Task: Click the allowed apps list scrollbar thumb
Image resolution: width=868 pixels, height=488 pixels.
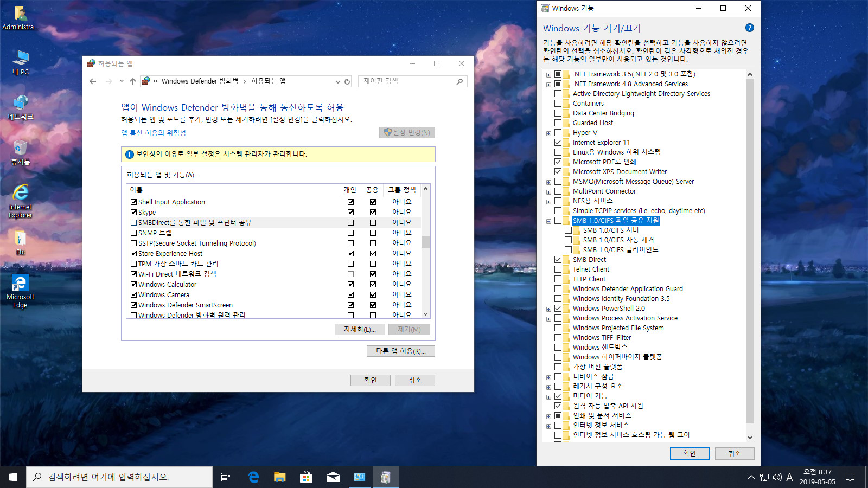Action: click(425, 241)
